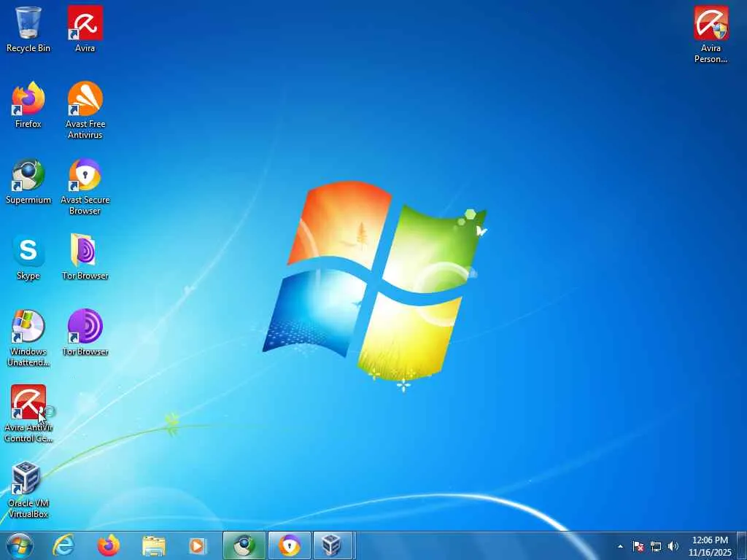747x560 pixels.
Task: Switch to the VirtualBox taskbar window
Action: [x=333, y=545]
